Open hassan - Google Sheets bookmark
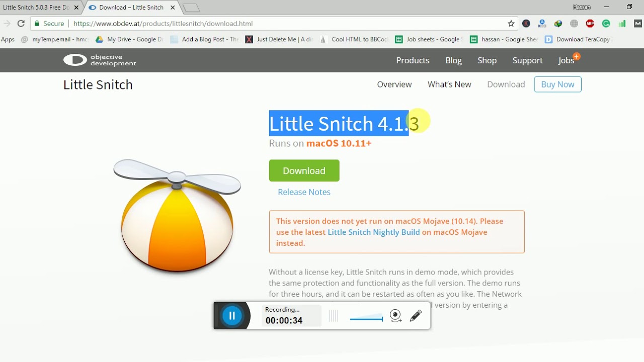Viewport: 644px width, 362px height. (x=504, y=39)
